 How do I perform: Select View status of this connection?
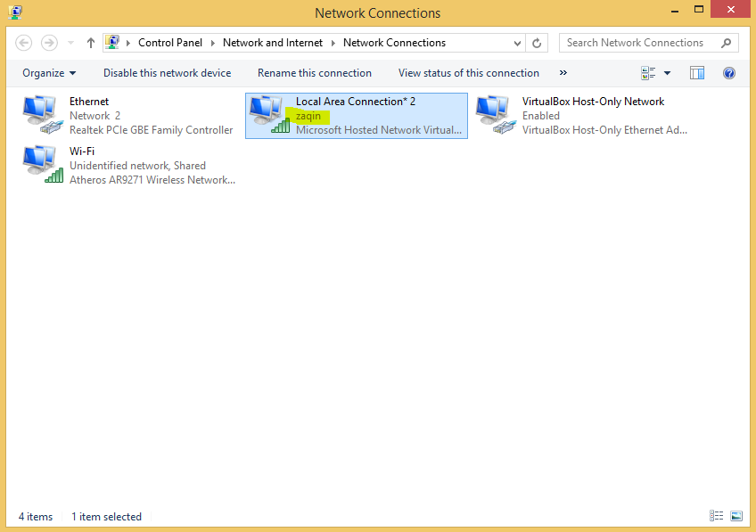coord(469,73)
